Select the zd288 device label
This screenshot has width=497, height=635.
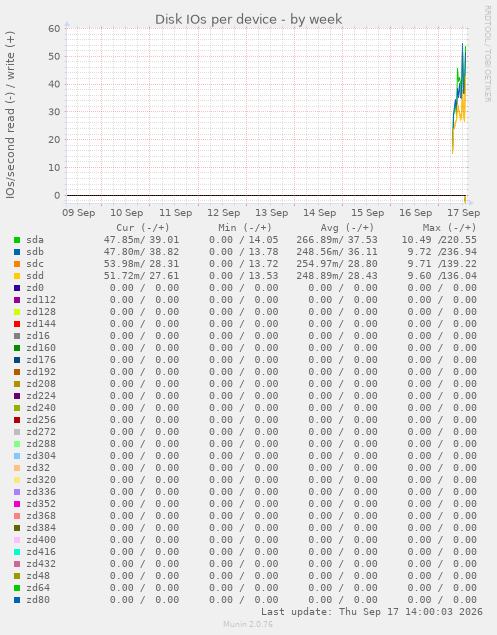tap(41, 444)
